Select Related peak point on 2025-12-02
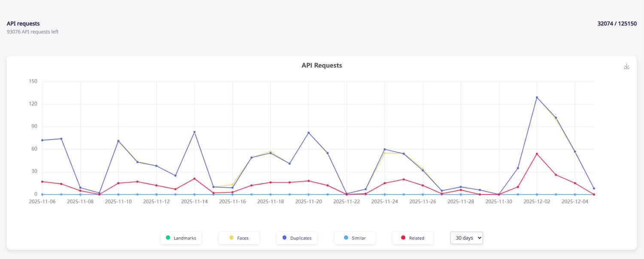 point(537,154)
